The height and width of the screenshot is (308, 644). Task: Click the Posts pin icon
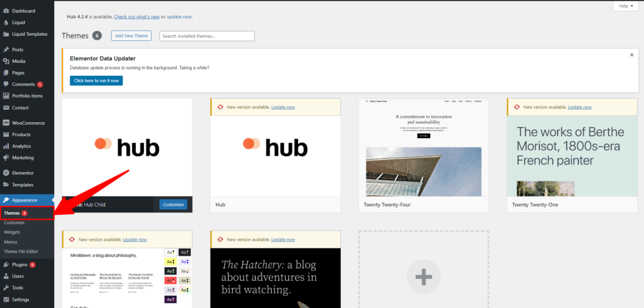[6, 50]
